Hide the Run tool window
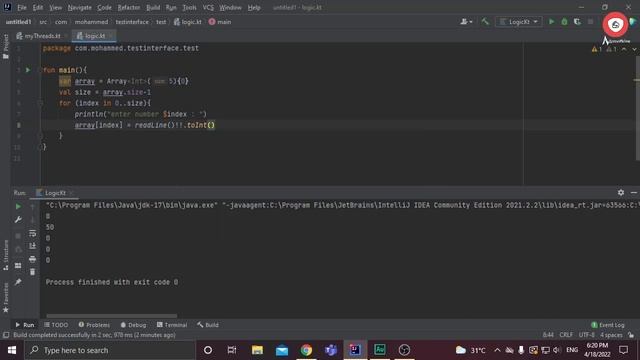640x360 pixels. coord(633,192)
